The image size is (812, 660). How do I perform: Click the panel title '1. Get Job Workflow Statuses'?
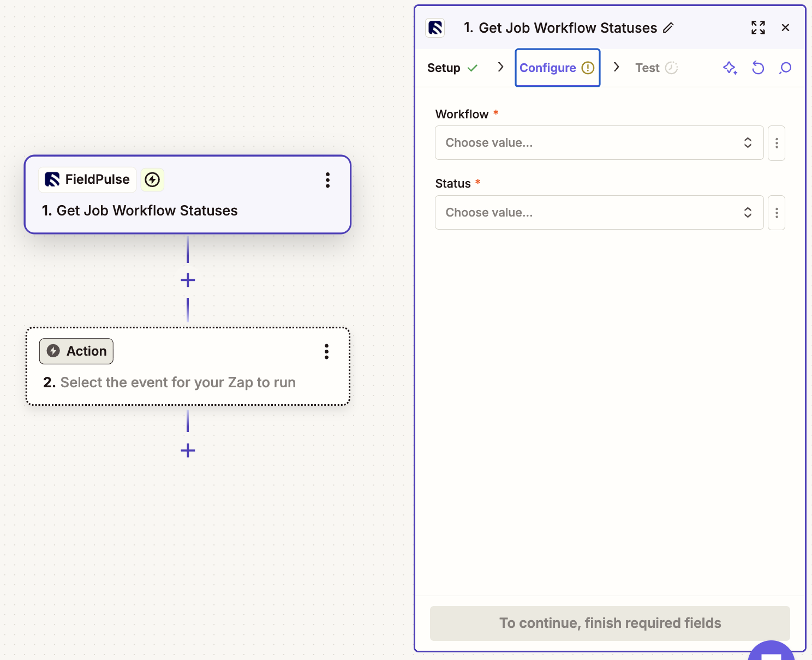(560, 28)
